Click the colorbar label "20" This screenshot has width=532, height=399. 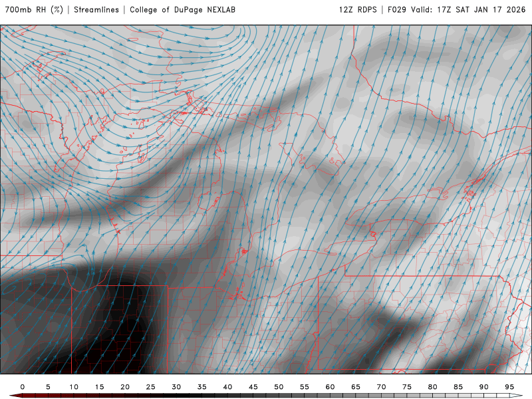pos(125,387)
